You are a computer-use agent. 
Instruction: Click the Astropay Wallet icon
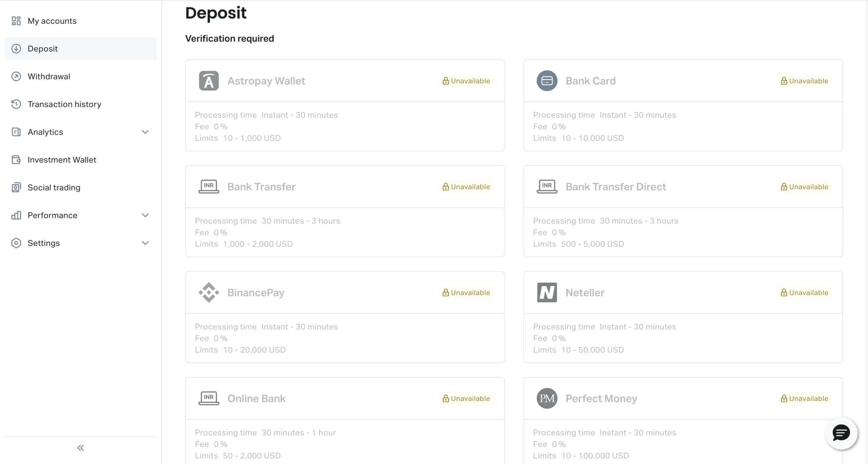(x=208, y=80)
